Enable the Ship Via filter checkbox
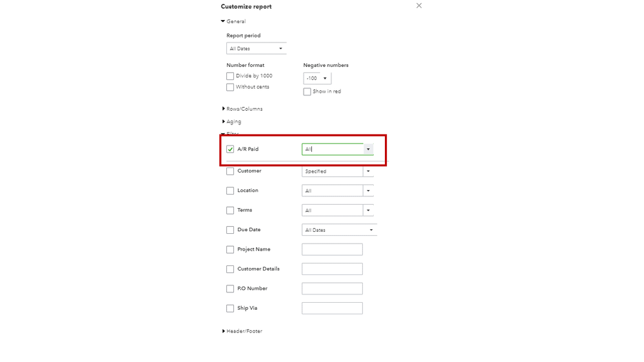The image size is (644, 362). coord(230,309)
